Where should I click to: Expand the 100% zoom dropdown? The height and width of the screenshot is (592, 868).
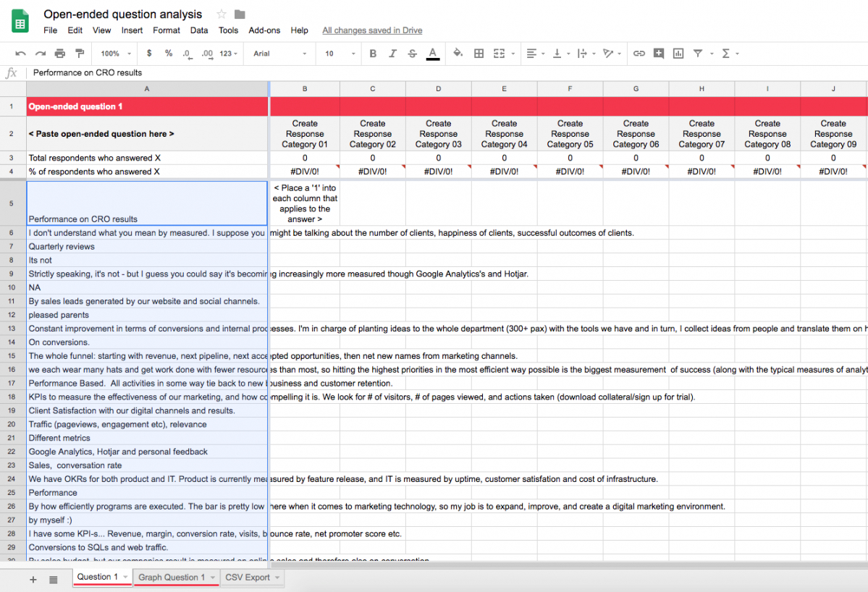point(116,54)
